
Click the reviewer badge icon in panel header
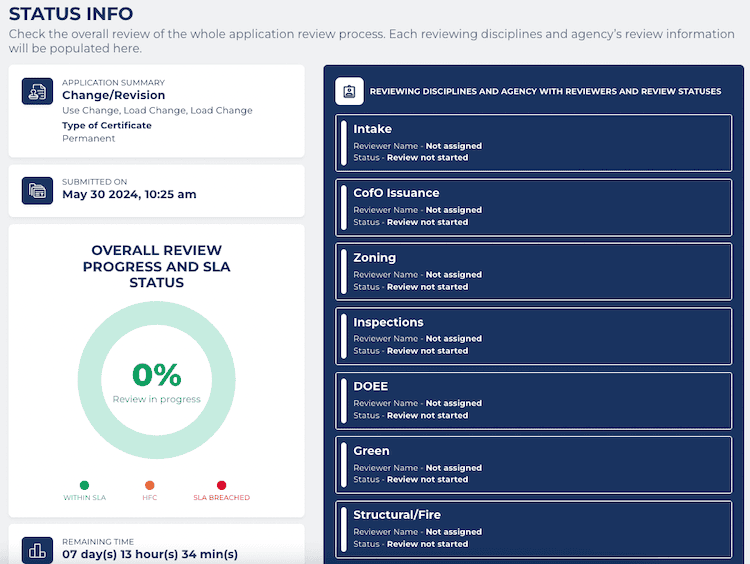click(349, 91)
